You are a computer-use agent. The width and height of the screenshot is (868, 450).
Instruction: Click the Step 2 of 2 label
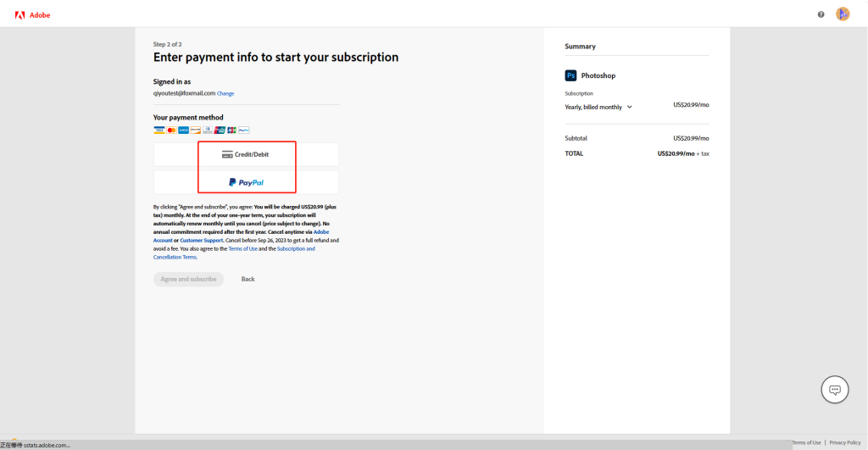(x=167, y=44)
